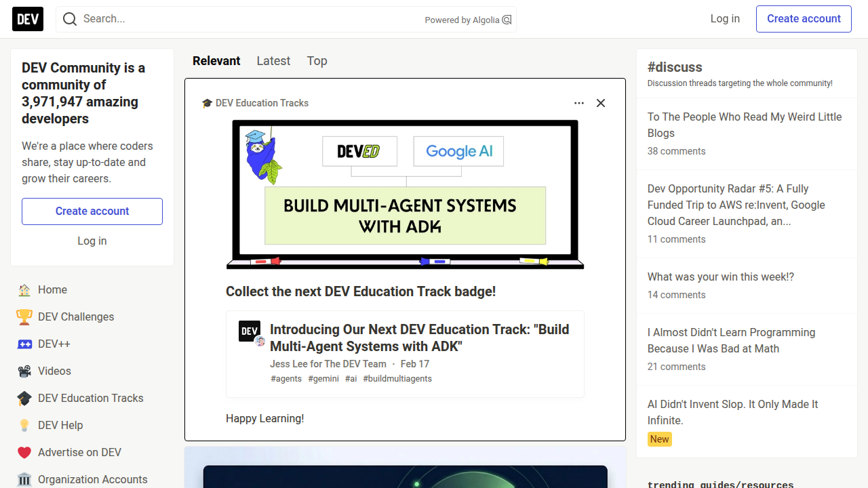
Task: Click the #buildmultiagents tag
Action: (397, 379)
